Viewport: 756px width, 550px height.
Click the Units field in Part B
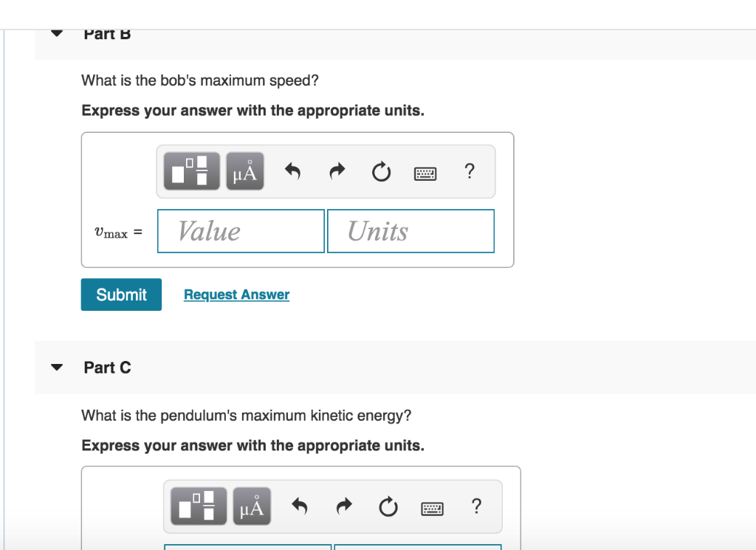(410, 230)
